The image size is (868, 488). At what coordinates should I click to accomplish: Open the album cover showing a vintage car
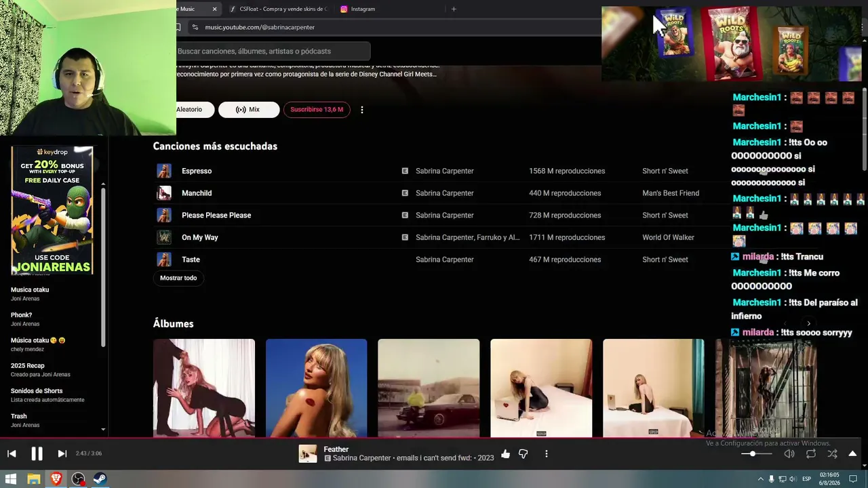coord(429,388)
